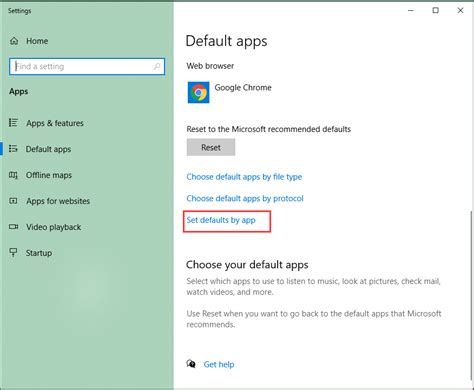
Task: Click Reset to the Microsoft recommended defaults text
Action: click(268, 129)
